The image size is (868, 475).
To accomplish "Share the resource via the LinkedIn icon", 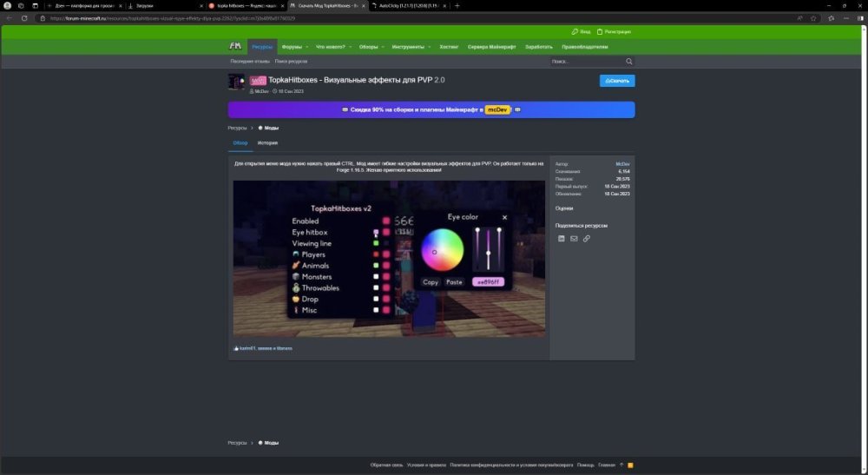I will pyautogui.click(x=562, y=239).
